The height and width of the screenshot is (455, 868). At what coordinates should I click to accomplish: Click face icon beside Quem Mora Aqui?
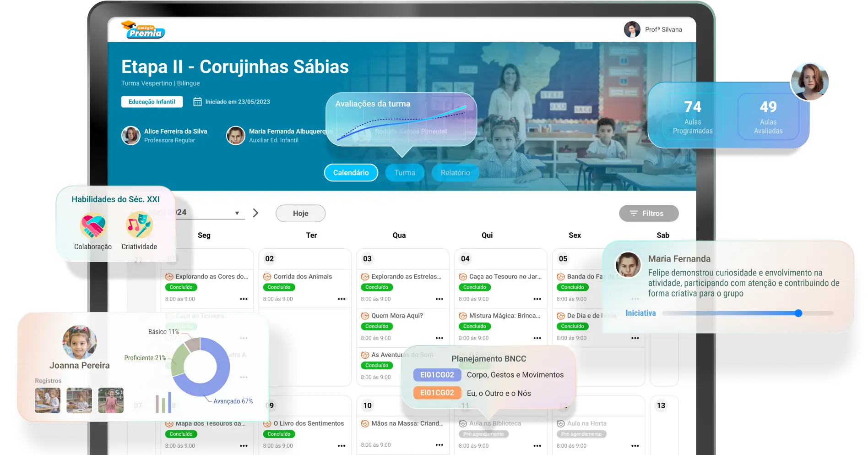click(x=365, y=316)
